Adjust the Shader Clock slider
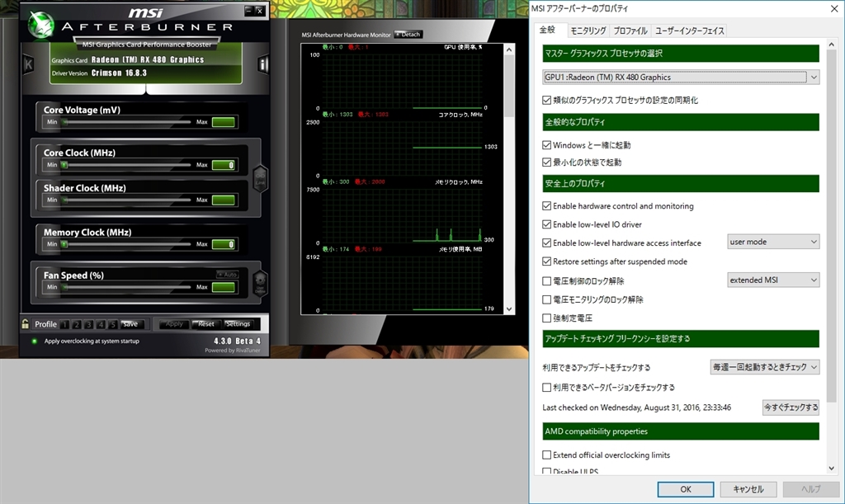 tap(126, 200)
